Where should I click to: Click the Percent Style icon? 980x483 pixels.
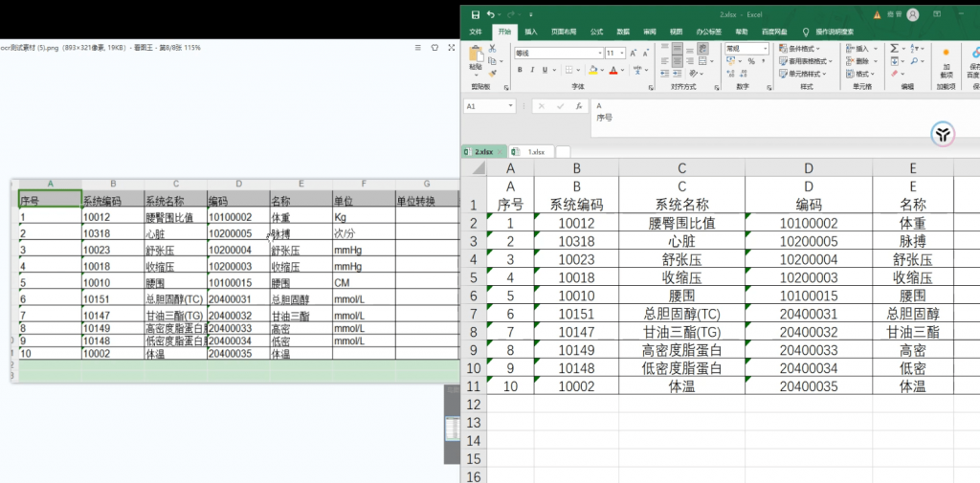pyautogui.click(x=751, y=61)
